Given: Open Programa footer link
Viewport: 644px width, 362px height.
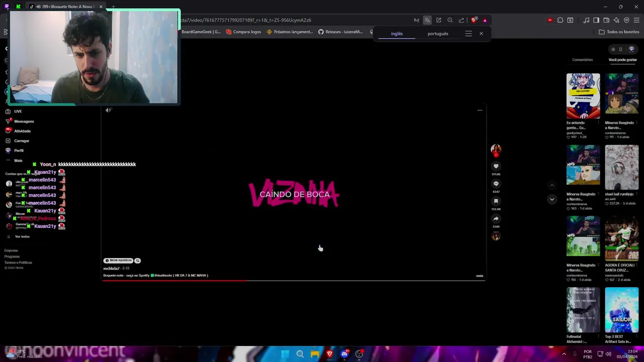Looking at the screenshot, I should 12,256.
